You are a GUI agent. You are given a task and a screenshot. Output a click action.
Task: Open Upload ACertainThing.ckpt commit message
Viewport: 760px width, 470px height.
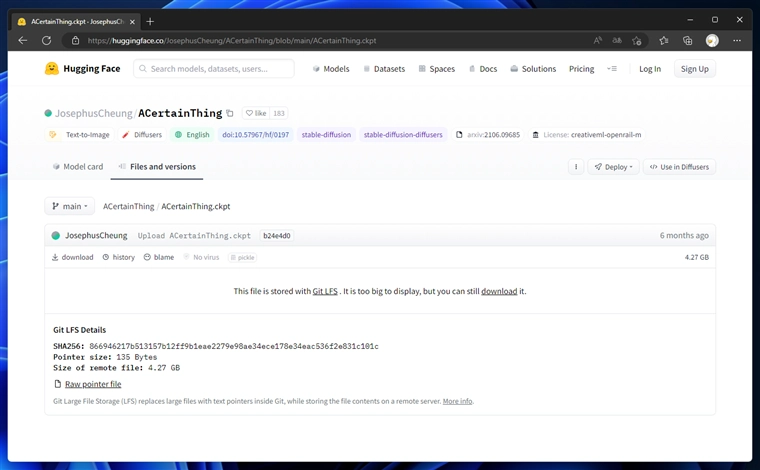click(194, 235)
